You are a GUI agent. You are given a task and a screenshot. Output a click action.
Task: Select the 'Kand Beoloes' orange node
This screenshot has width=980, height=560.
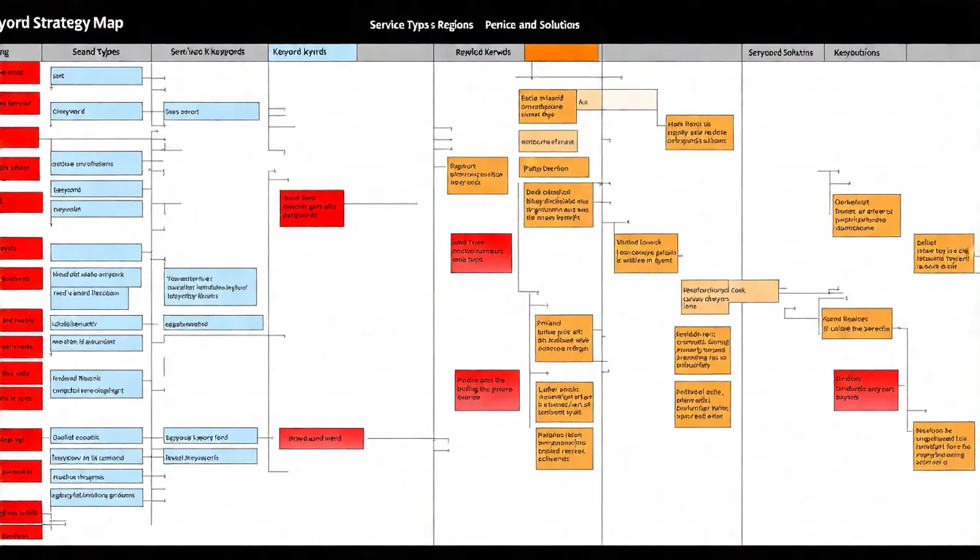(856, 323)
